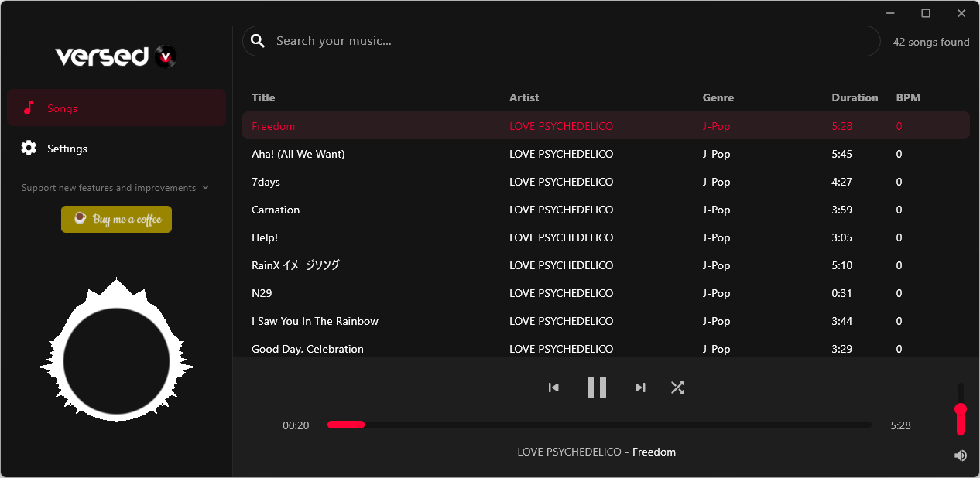
Task: Maximize the Versed window
Action: (926, 13)
